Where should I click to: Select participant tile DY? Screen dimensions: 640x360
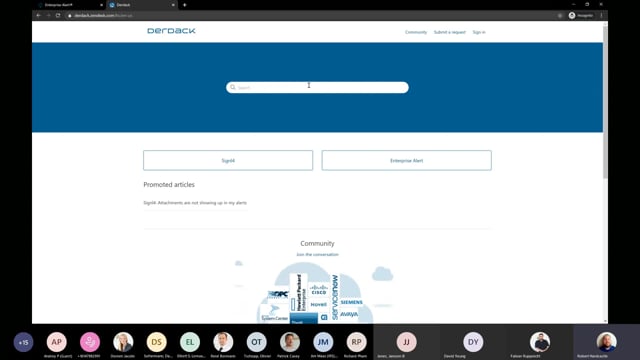pyautogui.click(x=473, y=342)
